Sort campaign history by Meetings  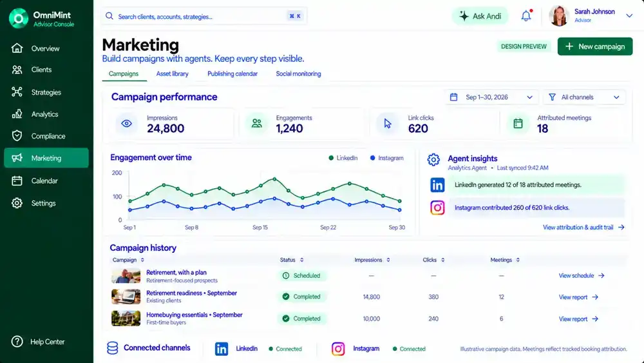coord(505,260)
